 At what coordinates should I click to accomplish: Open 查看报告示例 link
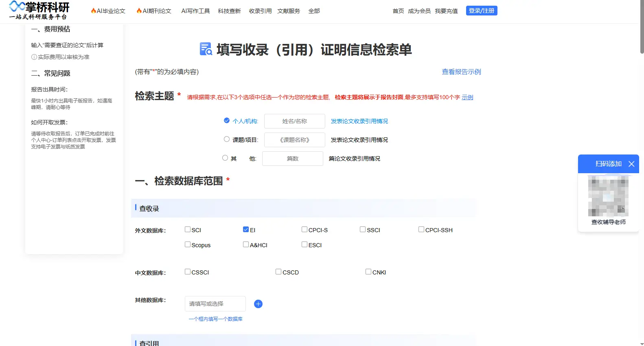461,72
